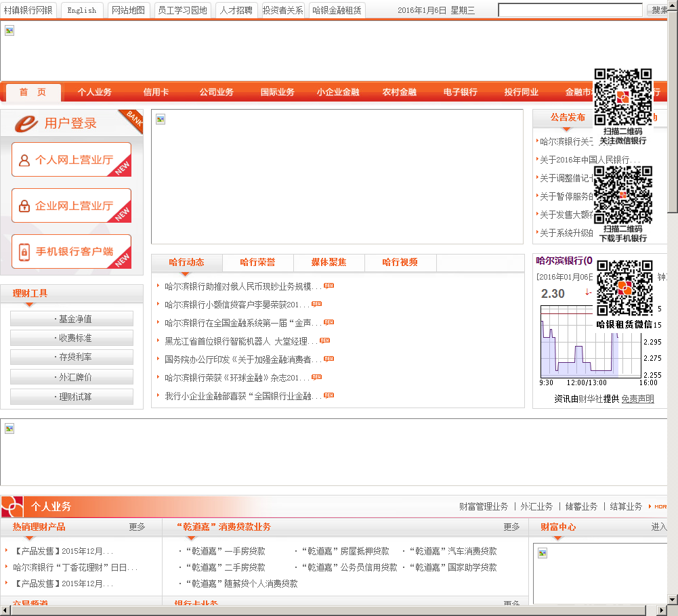This screenshot has width=678, height=616.
Task: Open 哈尔滨银行“丁香花理财”日日 product link
Action: [x=75, y=567]
